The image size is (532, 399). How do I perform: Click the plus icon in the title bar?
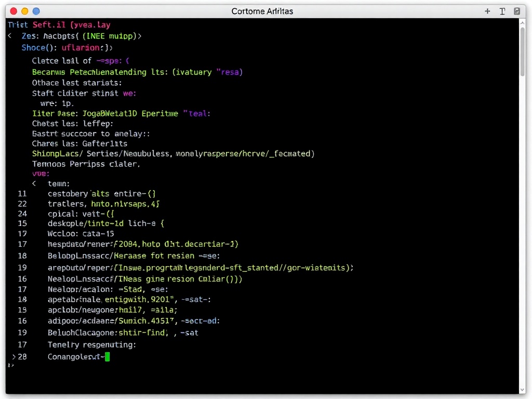(x=487, y=10)
